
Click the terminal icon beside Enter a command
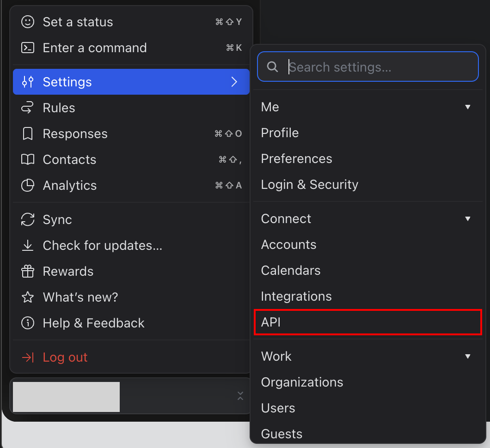click(x=27, y=48)
